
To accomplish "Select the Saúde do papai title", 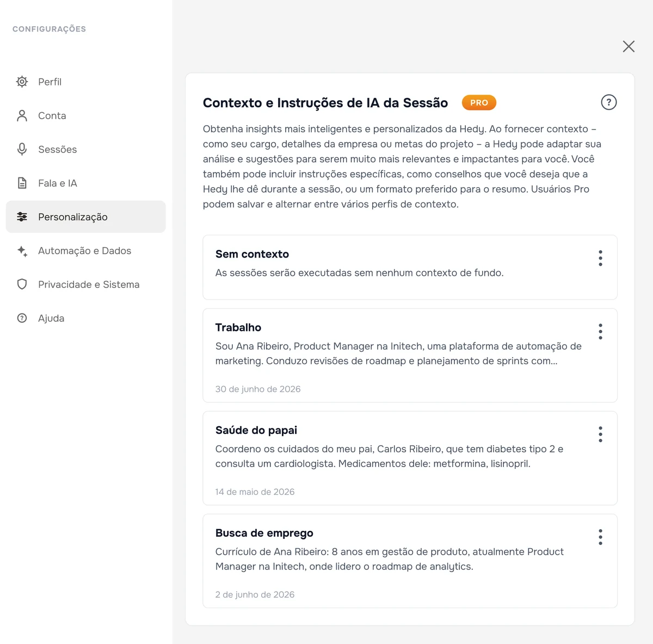I will (256, 431).
